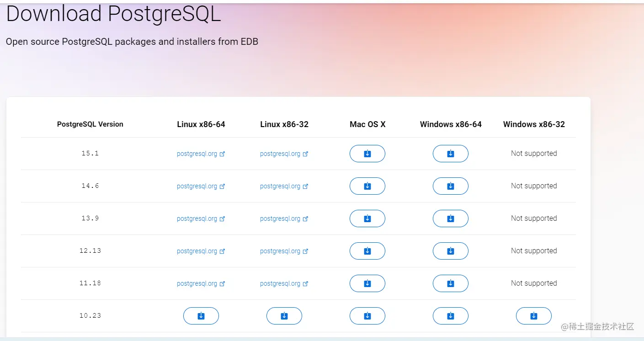The image size is (644, 341).
Task: Select version number 11.18
Action: click(90, 283)
